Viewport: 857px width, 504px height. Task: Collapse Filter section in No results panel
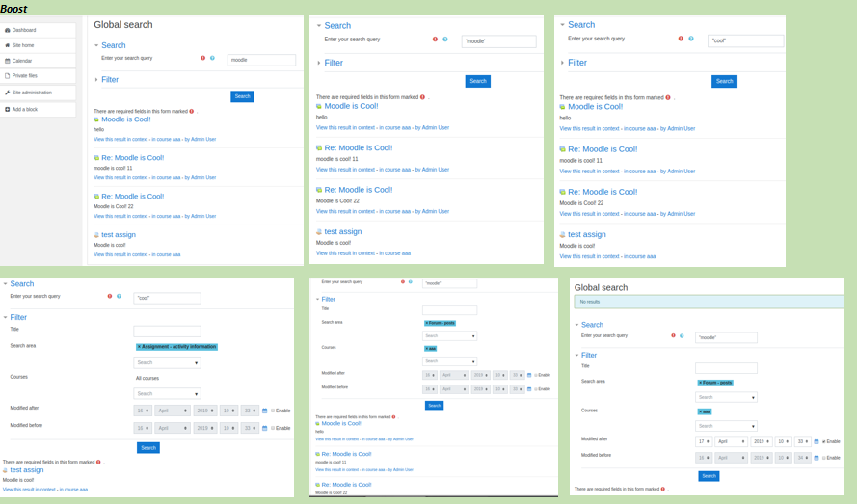(576, 356)
